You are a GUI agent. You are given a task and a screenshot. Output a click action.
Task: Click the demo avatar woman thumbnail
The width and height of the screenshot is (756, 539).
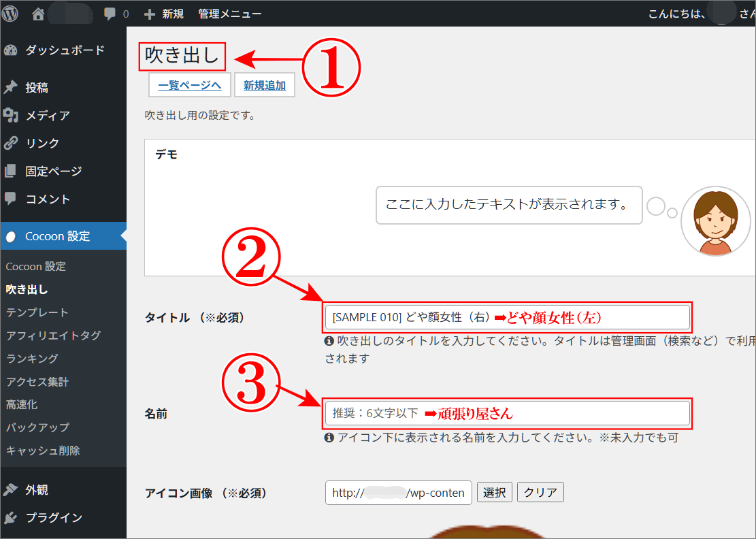715,221
